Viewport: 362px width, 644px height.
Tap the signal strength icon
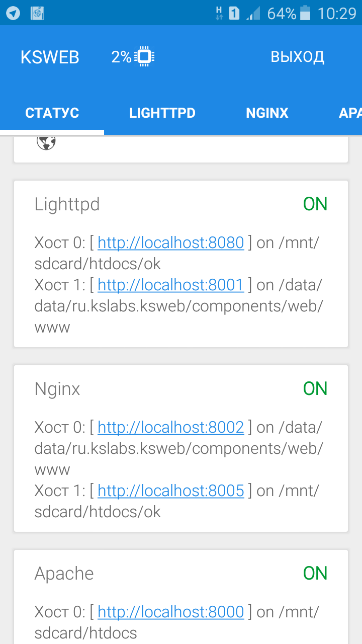(253, 14)
